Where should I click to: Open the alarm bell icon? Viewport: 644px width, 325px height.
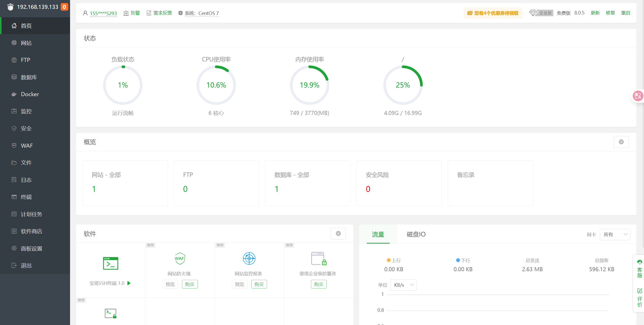(126, 13)
